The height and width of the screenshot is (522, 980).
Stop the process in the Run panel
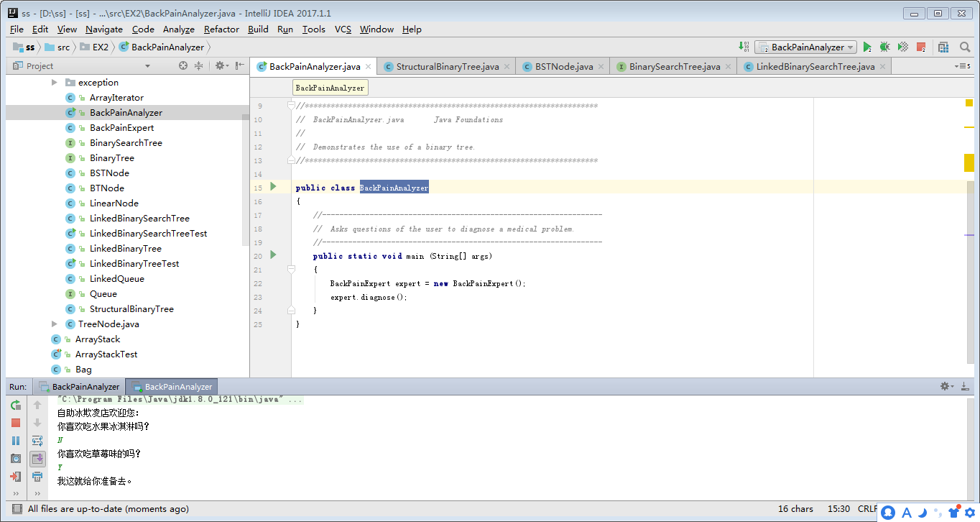tap(16, 423)
